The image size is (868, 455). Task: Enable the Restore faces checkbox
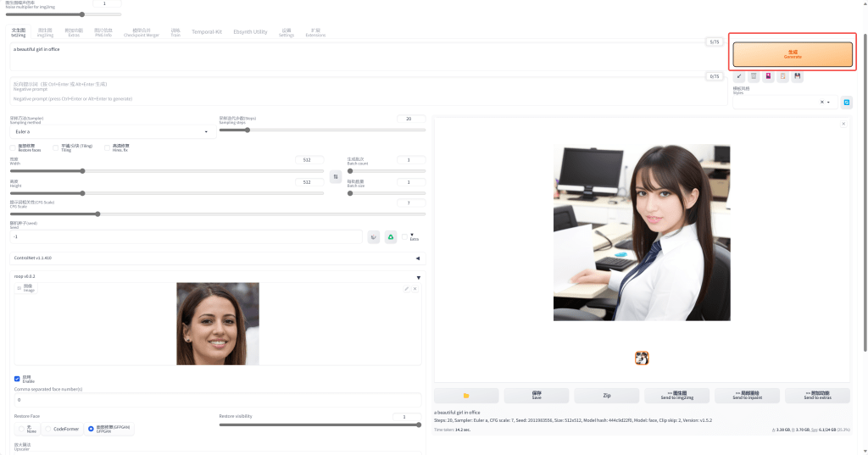(13, 147)
